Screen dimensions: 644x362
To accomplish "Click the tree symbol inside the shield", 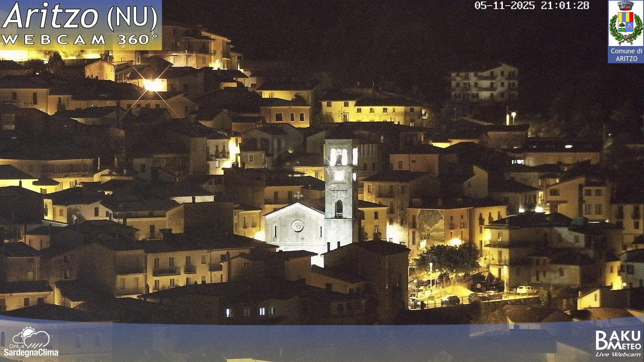I will point(622,26).
